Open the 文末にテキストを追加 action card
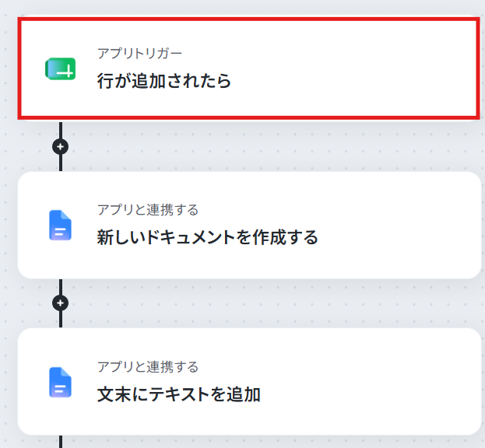Screen dimensions: 485x448 249,382
